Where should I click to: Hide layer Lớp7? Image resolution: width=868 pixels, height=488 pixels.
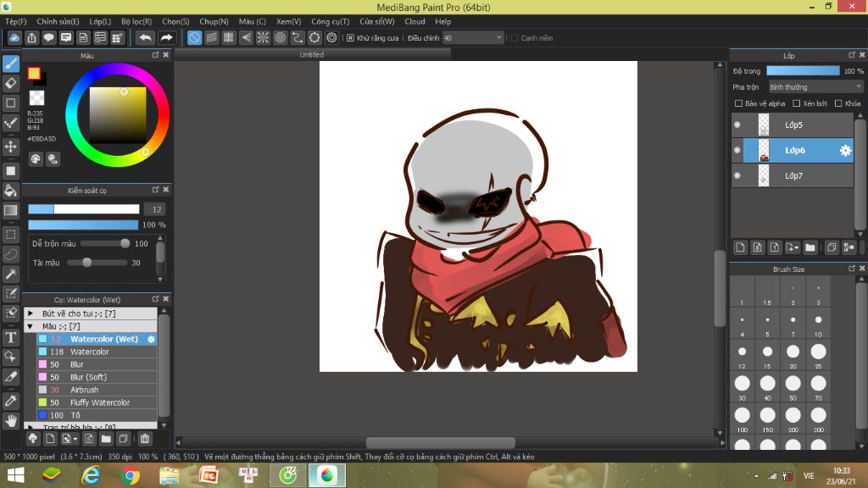737,175
